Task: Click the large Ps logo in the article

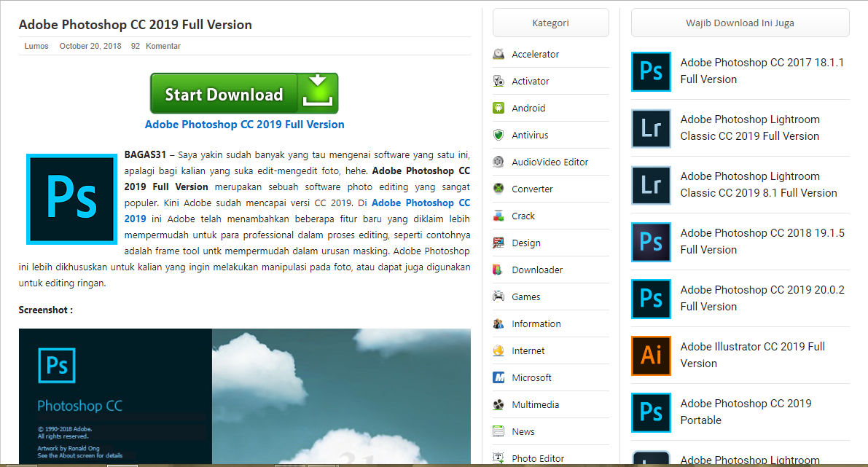Action: (72, 199)
